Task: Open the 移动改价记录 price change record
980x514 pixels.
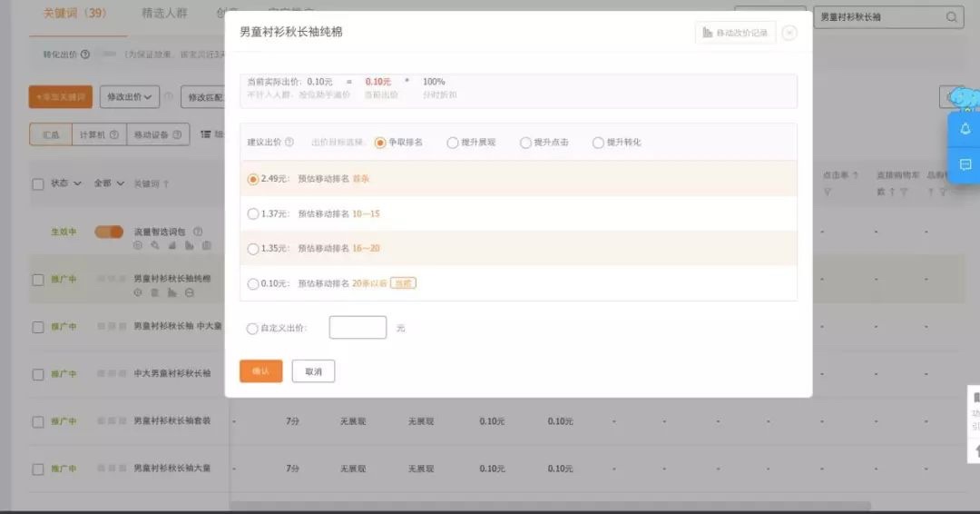Action: click(735, 33)
